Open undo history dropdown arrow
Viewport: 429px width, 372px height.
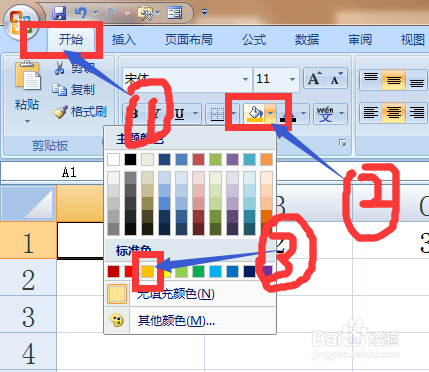coord(95,13)
